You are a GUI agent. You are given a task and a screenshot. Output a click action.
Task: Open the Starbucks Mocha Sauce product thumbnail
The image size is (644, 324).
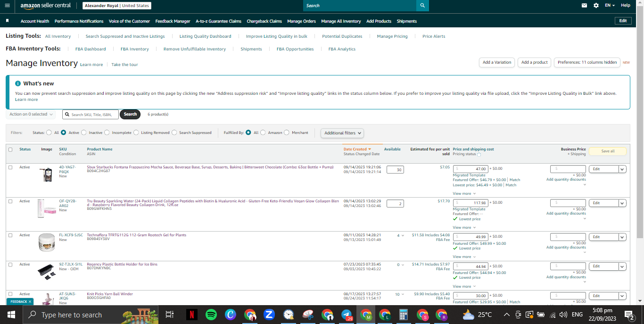click(47, 174)
